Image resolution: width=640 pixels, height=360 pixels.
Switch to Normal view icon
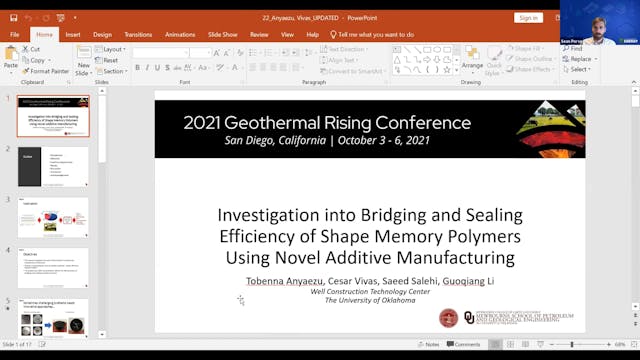(x=495, y=344)
